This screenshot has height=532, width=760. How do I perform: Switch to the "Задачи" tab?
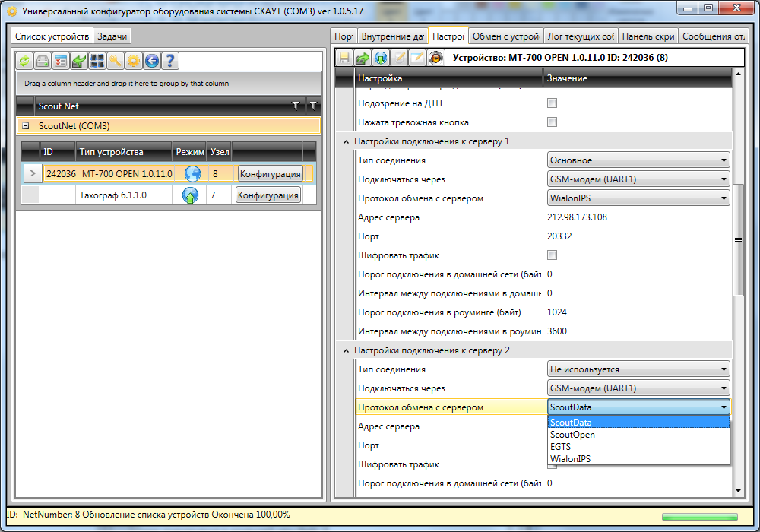[112, 36]
